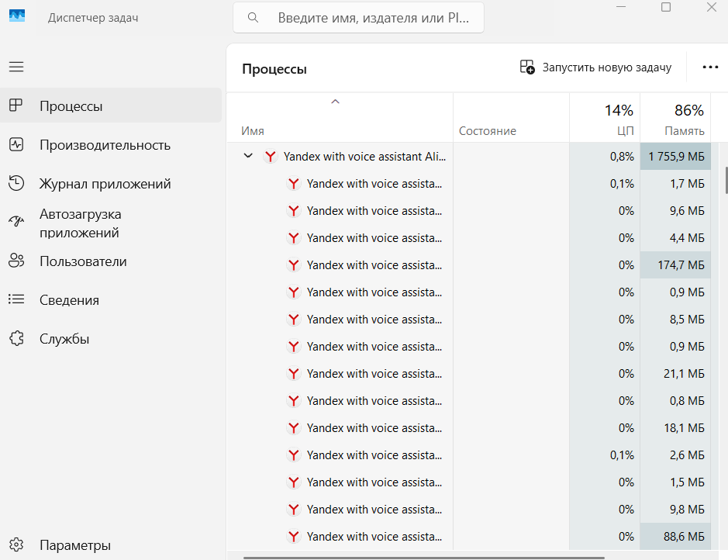Select the memory cell showing 1,5 МБ
The image size is (728, 560).
tap(675, 482)
